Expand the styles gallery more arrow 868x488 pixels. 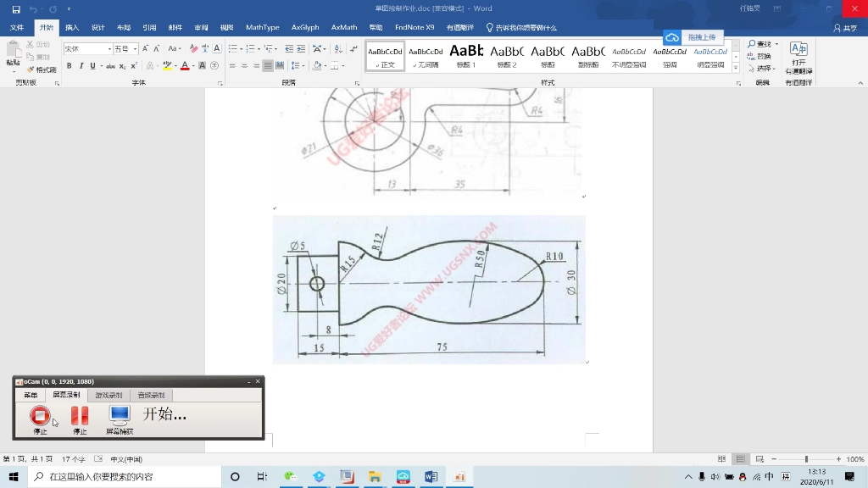pos(735,68)
